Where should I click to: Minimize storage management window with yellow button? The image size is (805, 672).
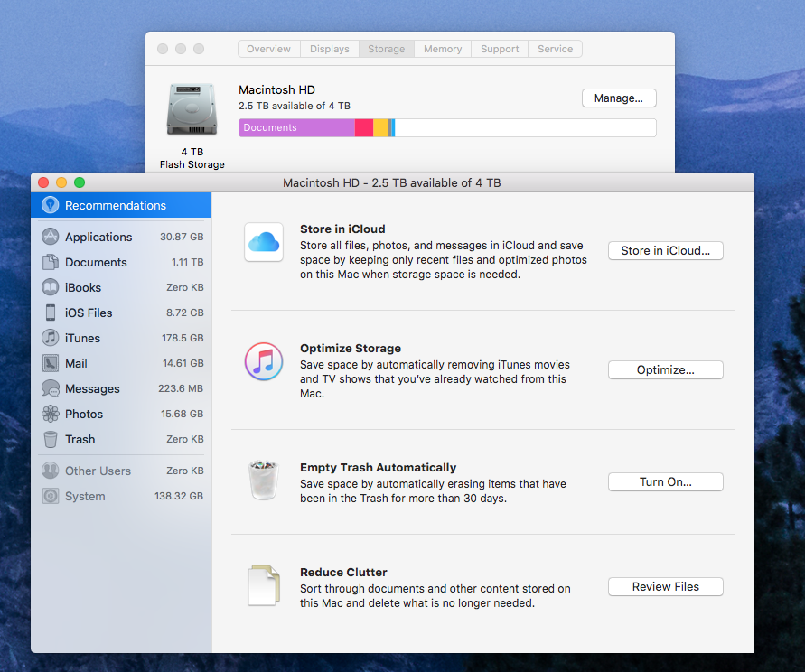point(61,182)
